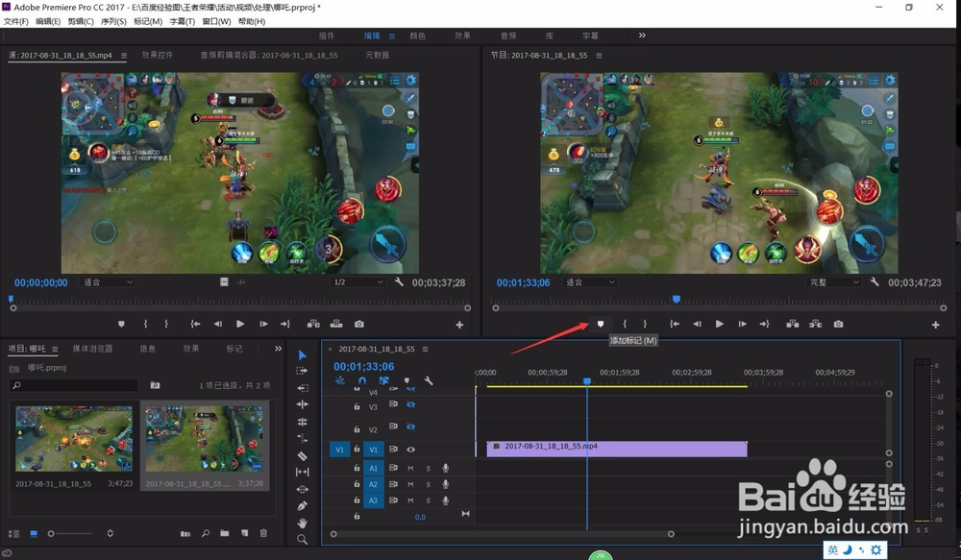The width and height of the screenshot is (961, 560).
Task: Toggle V1 track output eye
Action: [410, 450]
